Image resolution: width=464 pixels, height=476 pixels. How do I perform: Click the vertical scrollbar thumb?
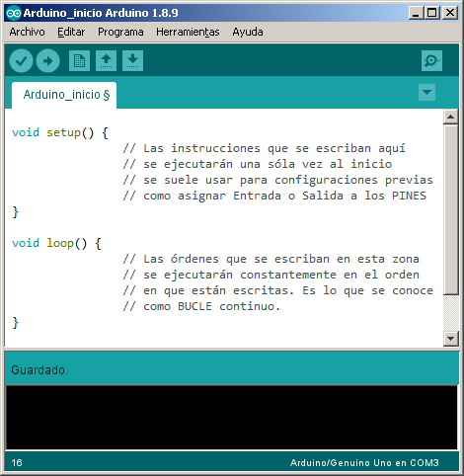(x=450, y=209)
